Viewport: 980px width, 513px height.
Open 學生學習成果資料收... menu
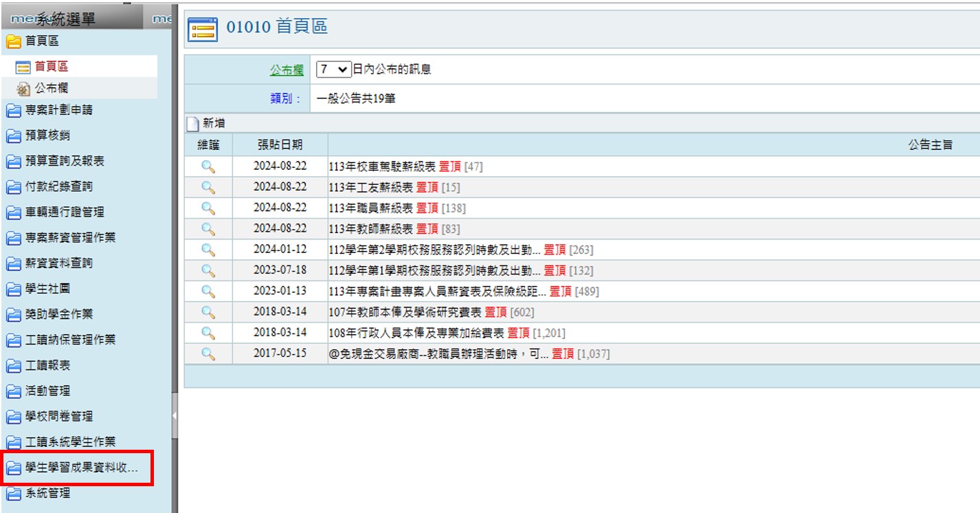[x=82, y=468]
